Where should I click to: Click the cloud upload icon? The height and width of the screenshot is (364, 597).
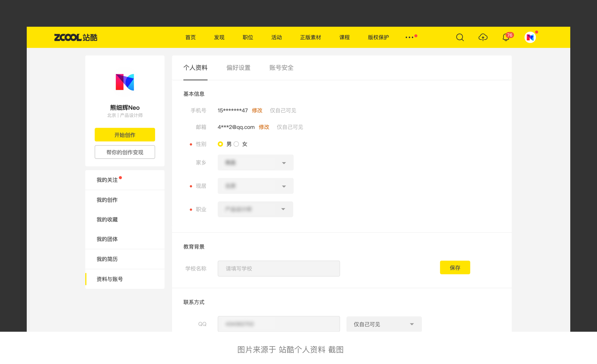point(483,37)
